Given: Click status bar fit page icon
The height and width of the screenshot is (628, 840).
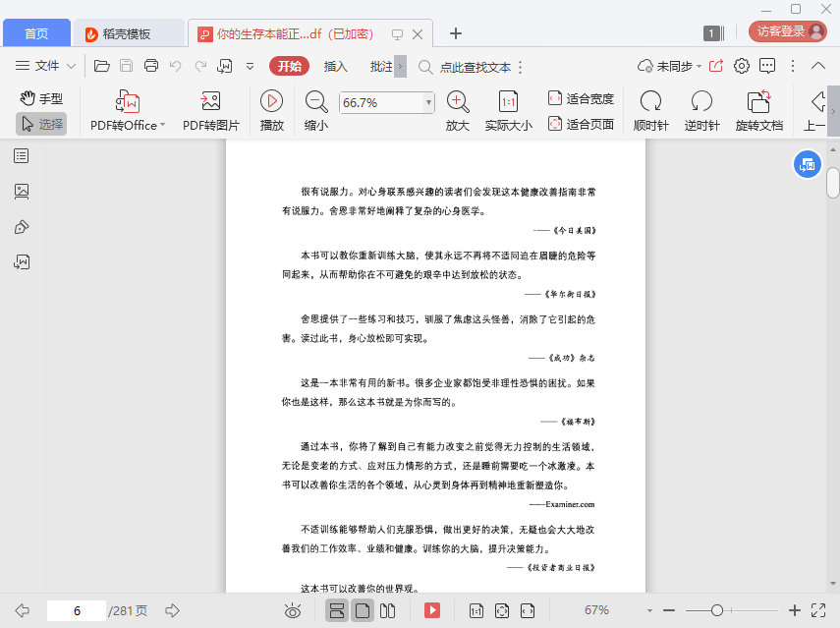Looking at the screenshot, I should (x=502, y=610).
